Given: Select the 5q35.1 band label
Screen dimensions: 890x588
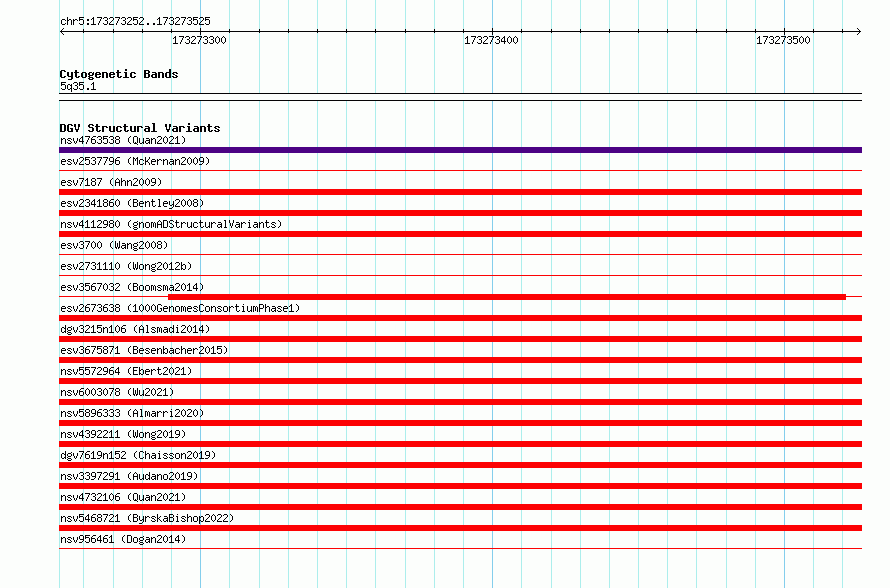Looking at the screenshot, I should click(x=78, y=86).
